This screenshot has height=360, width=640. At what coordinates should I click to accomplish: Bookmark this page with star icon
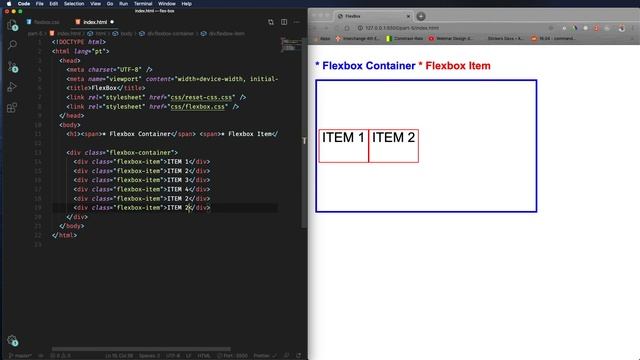click(x=551, y=28)
